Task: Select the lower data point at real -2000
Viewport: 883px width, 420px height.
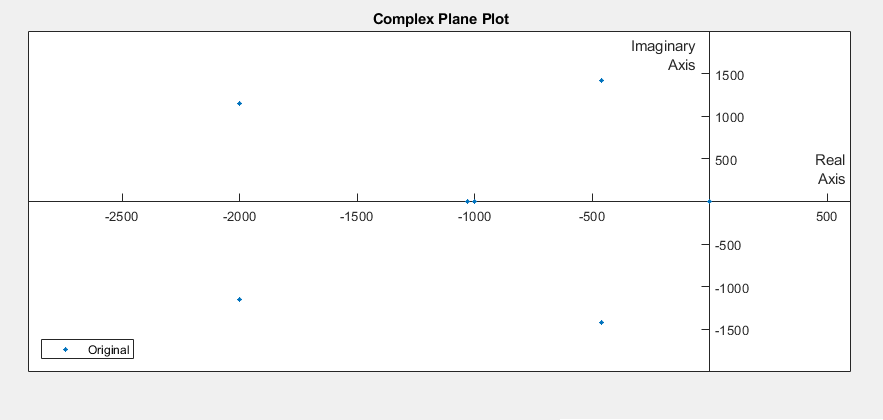Action: [x=240, y=300]
